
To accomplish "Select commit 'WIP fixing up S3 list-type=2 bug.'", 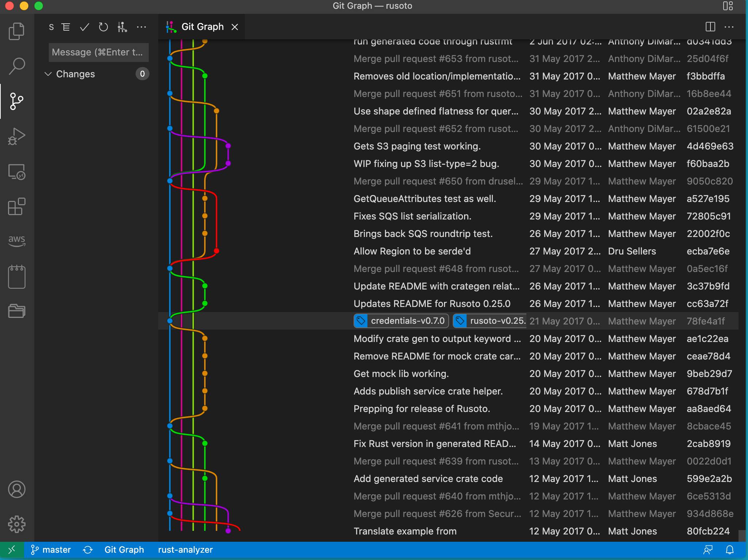I will point(426,164).
